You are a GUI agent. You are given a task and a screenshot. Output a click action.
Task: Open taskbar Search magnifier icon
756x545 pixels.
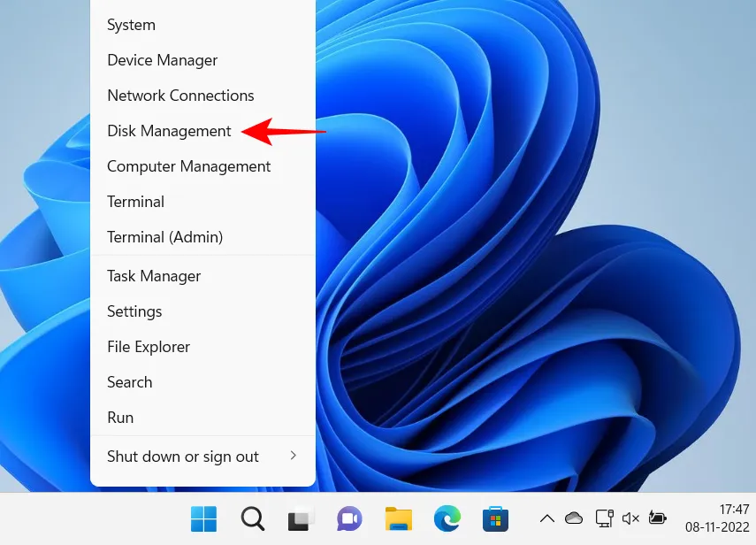(x=253, y=519)
